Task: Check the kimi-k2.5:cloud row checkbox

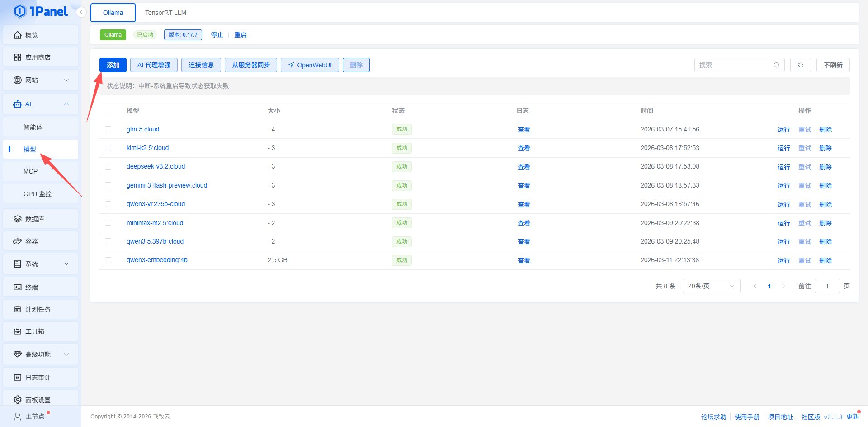Action: point(108,148)
